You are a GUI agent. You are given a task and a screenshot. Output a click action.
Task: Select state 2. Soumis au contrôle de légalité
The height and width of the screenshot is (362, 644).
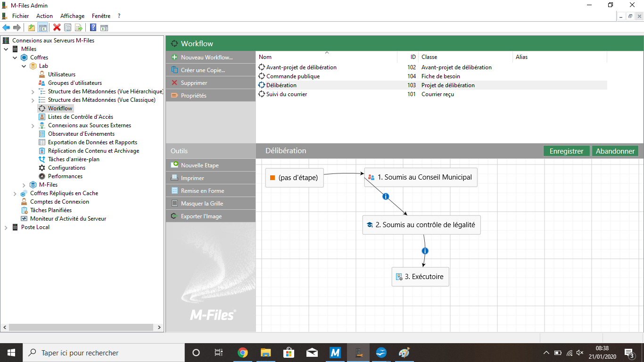[421, 225]
